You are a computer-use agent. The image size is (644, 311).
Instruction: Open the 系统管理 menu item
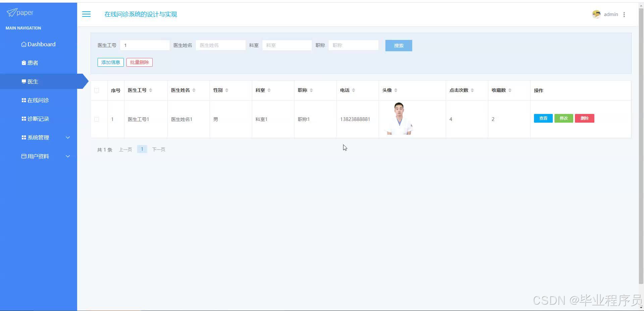pyautogui.click(x=39, y=137)
